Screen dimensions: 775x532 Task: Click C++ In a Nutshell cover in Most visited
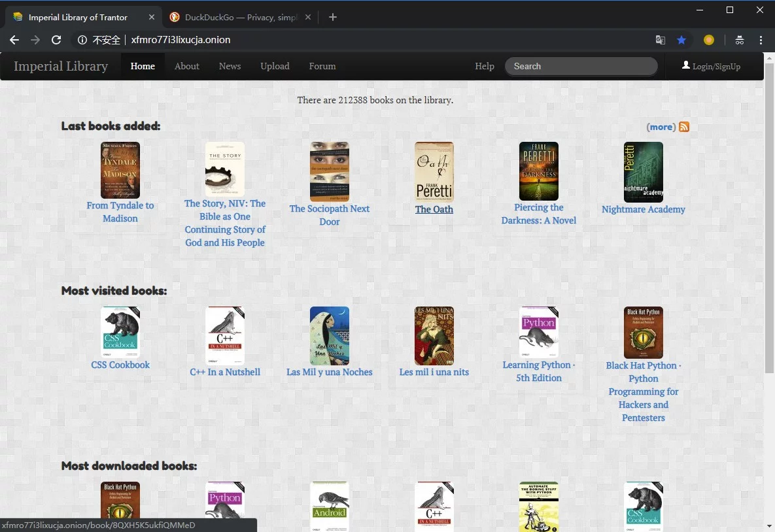225,335
